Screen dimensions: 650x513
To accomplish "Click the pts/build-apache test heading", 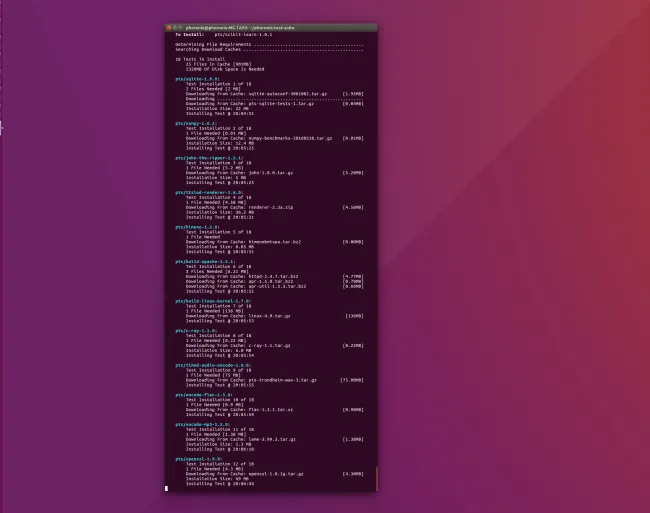I will (205, 262).
